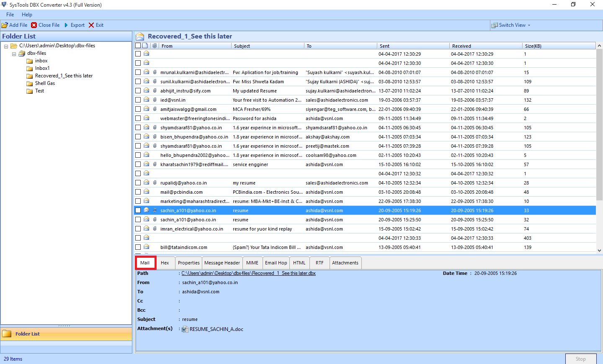Collapse the dbx-files tree node
The width and height of the screenshot is (603, 364).
tap(14, 53)
